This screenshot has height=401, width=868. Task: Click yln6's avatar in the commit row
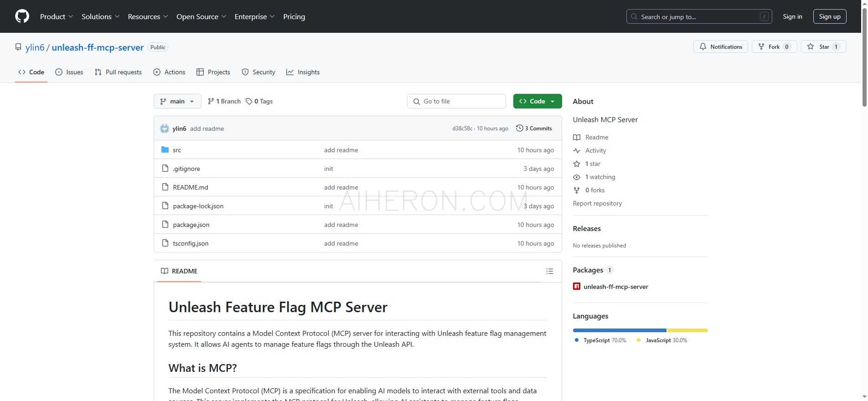click(x=165, y=129)
